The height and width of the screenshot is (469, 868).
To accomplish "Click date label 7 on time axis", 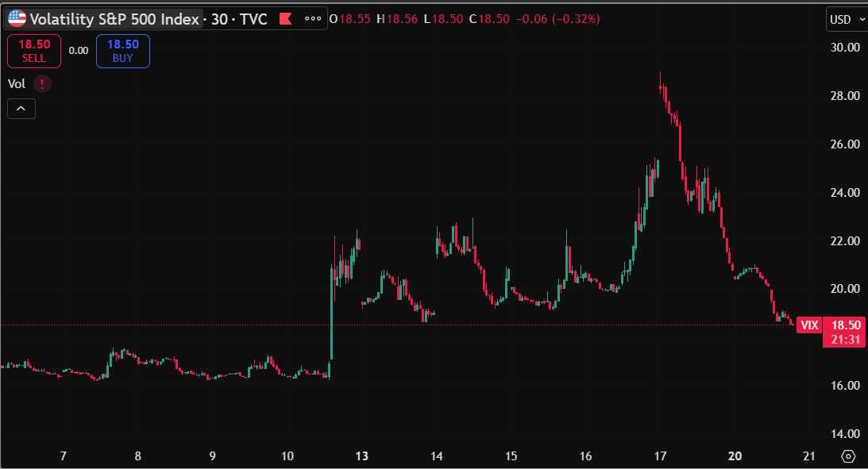I will 63,456.
